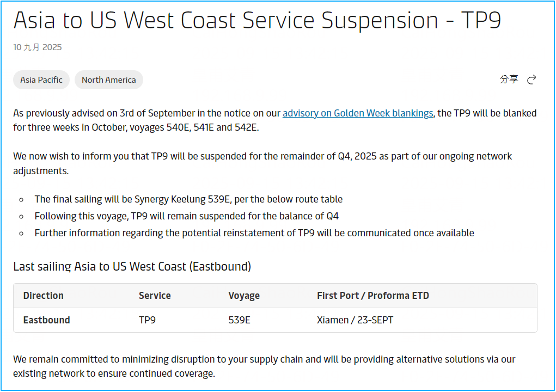The height and width of the screenshot is (392, 556).
Task: Click the bullet about Synergy Keelung 539E
Action: pos(188,199)
